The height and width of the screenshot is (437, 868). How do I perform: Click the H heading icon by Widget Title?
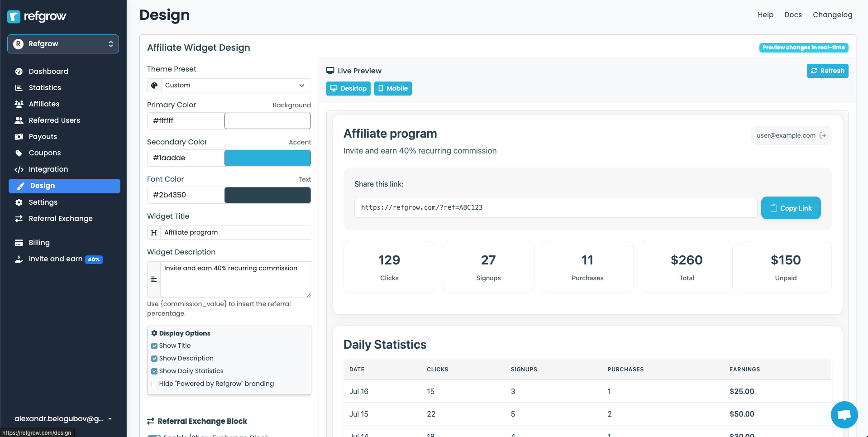[154, 232]
